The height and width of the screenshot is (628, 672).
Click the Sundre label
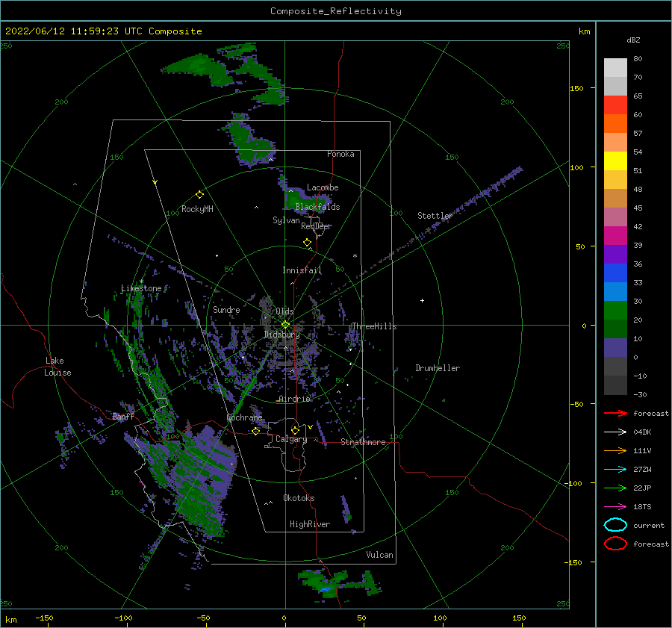(x=226, y=310)
